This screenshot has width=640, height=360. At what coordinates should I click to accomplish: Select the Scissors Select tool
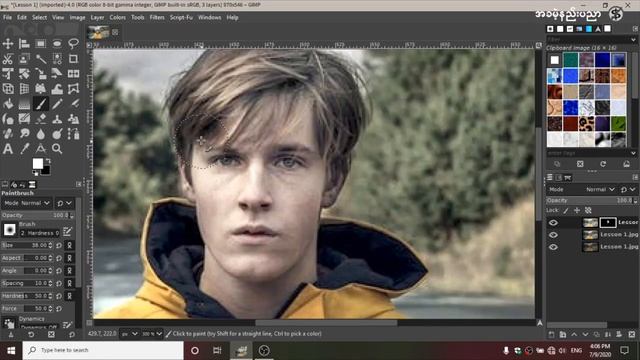(8, 59)
